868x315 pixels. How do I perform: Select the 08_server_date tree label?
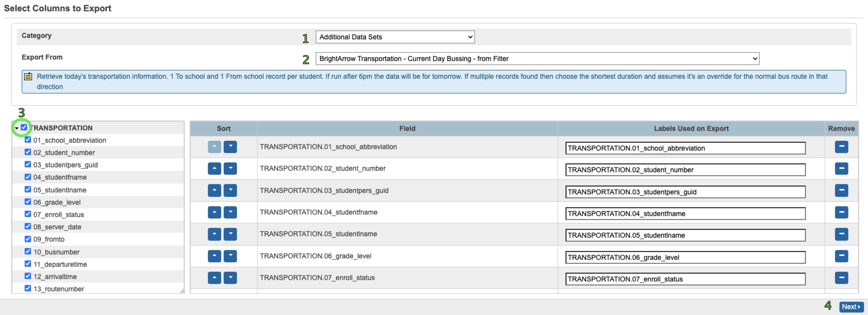[x=58, y=227]
